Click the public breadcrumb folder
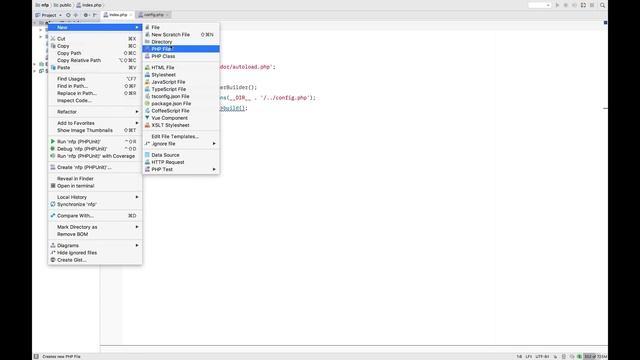Viewport: 640px width, 360px height. click(x=62, y=5)
